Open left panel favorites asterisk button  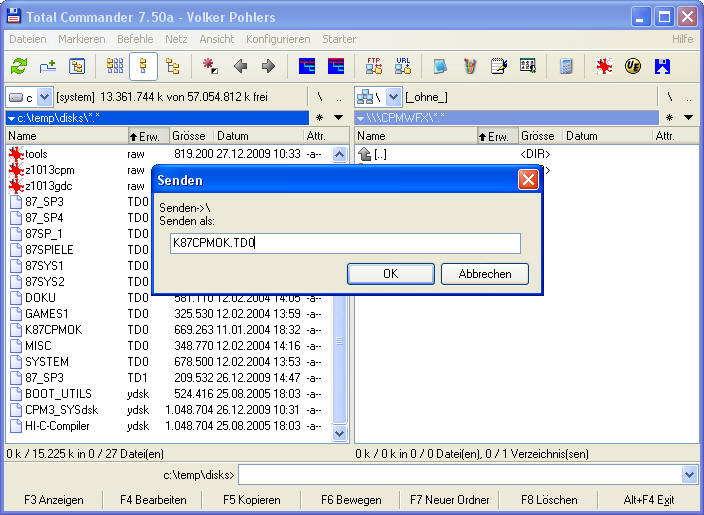[319, 118]
